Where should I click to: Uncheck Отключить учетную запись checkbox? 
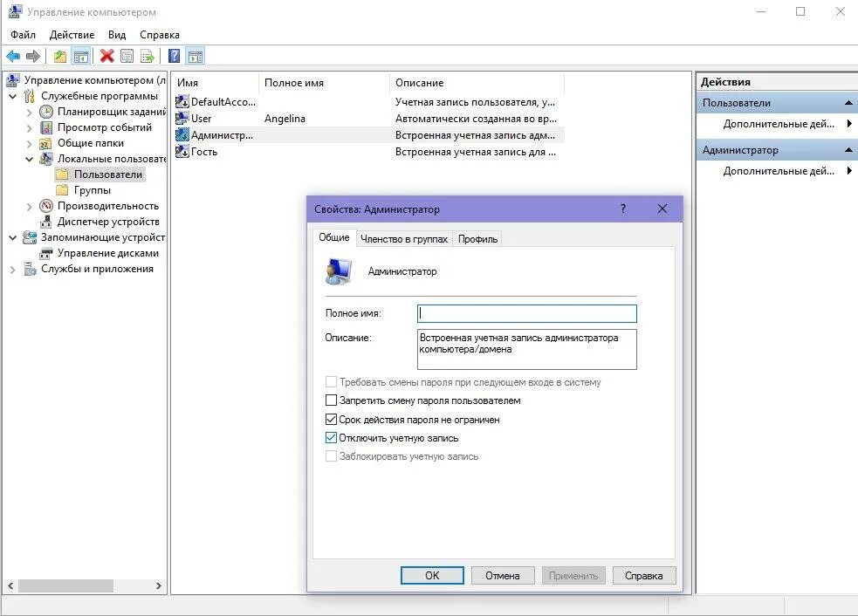(331, 438)
